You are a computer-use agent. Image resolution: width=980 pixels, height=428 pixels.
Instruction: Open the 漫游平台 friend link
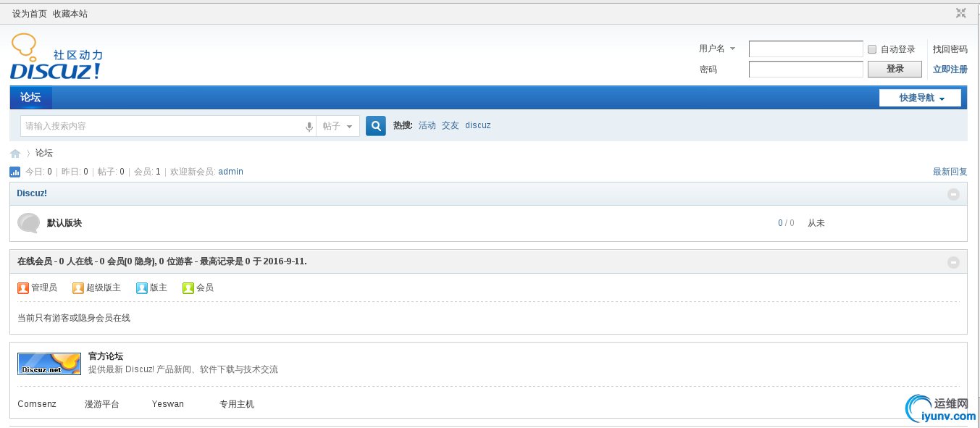(102, 404)
